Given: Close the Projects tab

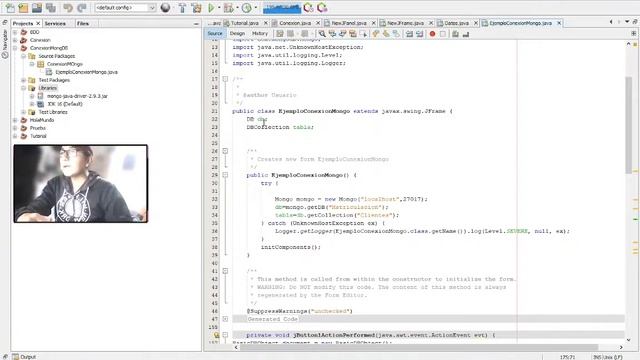Looking at the screenshot, I should click(38, 23).
